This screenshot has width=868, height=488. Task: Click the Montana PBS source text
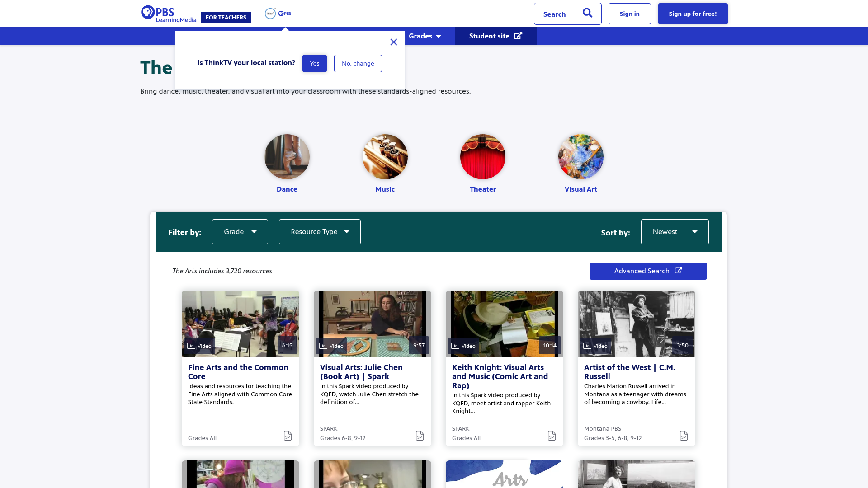coord(603,429)
